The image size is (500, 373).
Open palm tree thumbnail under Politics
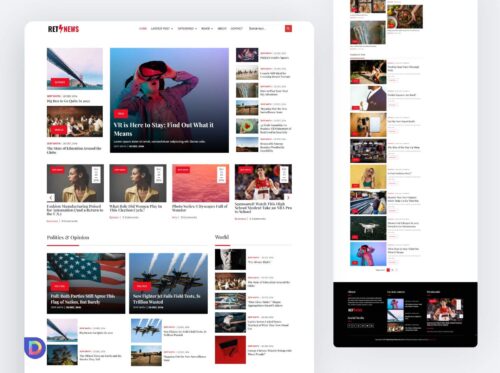click(62, 355)
